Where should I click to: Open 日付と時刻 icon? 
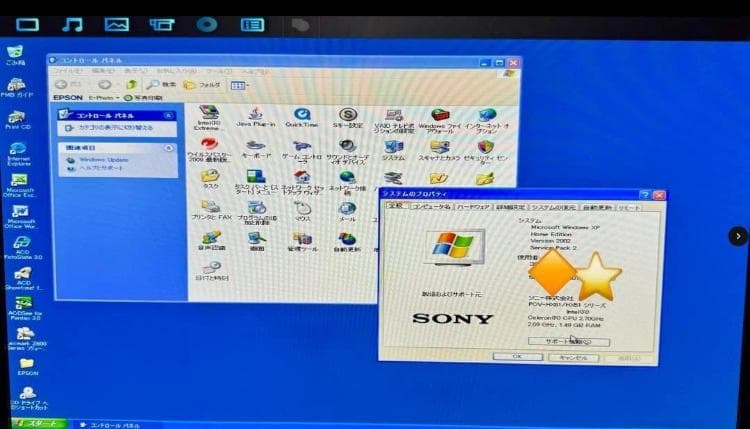pyautogui.click(x=211, y=270)
